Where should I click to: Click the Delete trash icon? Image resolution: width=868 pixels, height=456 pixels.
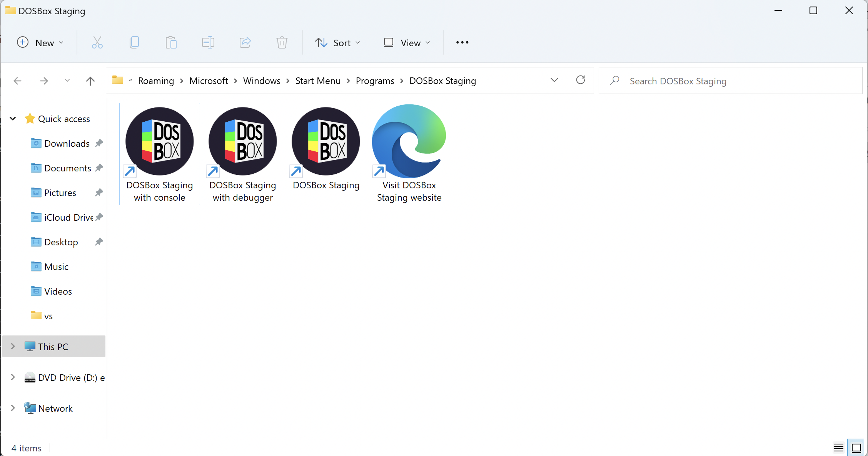coord(282,42)
